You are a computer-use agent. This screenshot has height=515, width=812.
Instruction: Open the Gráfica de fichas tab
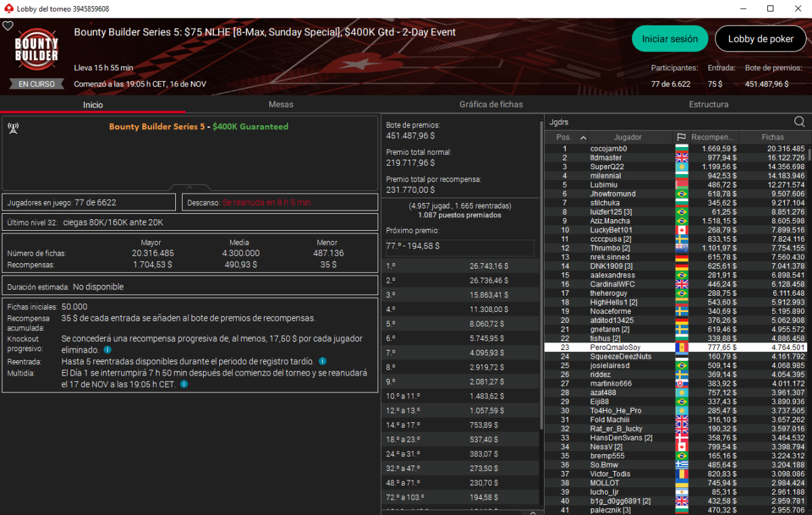pyautogui.click(x=491, y=105)
